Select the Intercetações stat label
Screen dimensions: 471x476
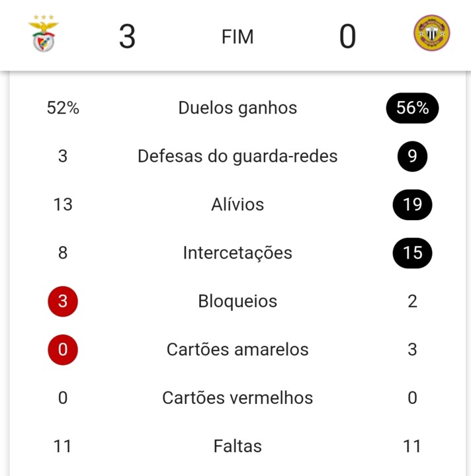(237, 253)
